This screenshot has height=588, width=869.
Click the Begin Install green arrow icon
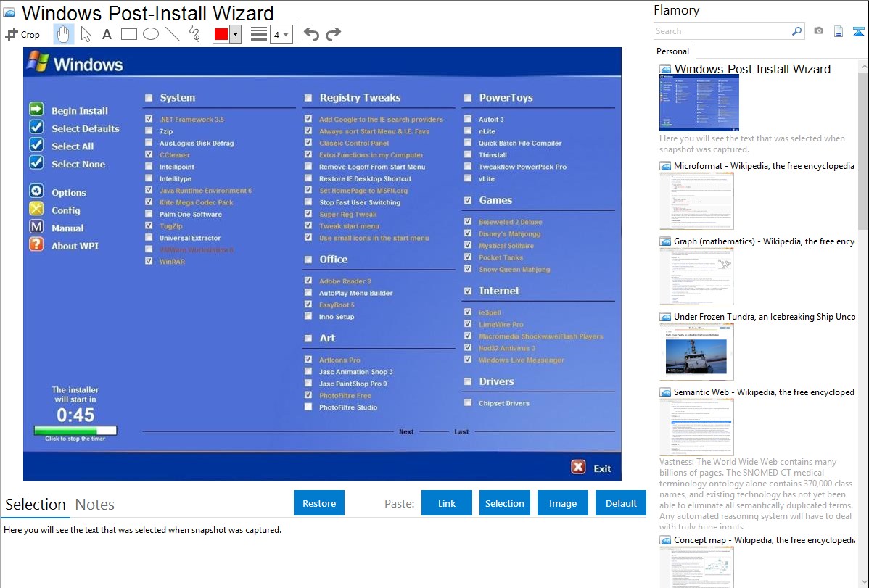coord(36,109)
